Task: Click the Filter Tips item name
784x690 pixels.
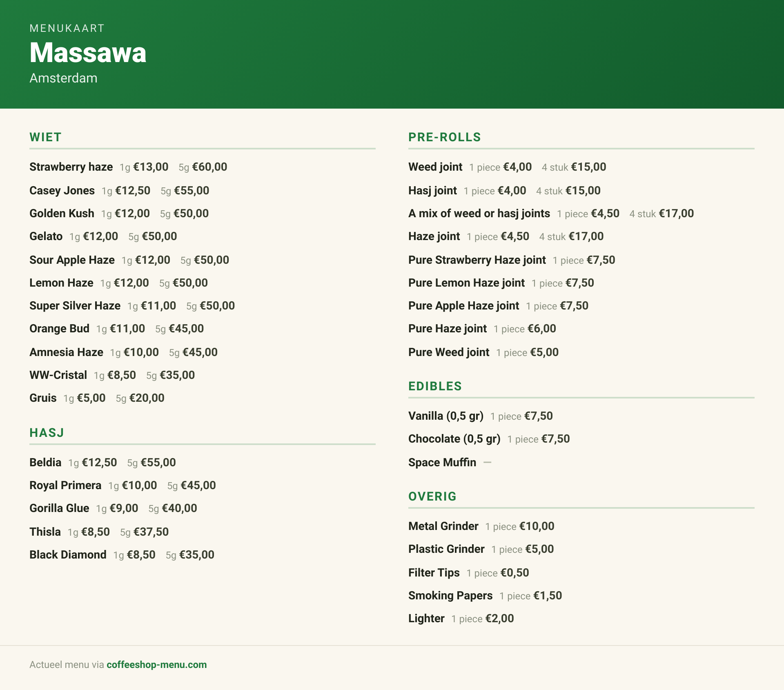Action: coord(434,573)
